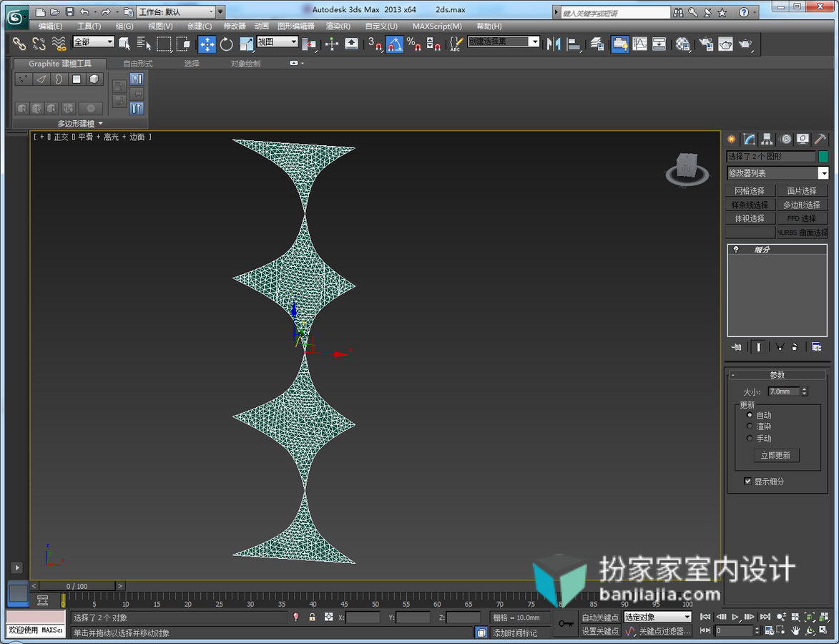Click the time slider 0 / 100

tap(77, 586)
